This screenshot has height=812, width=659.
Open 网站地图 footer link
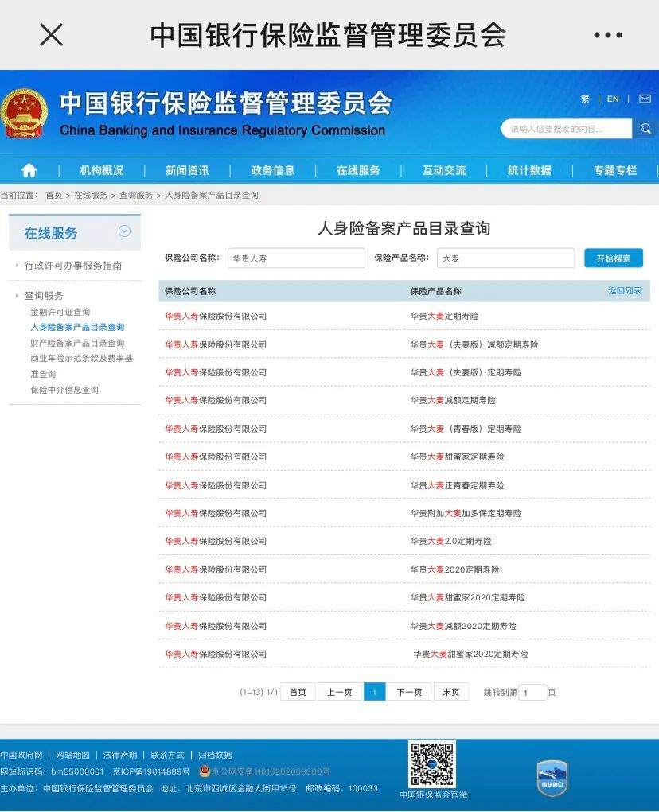(x=72, y=755)
